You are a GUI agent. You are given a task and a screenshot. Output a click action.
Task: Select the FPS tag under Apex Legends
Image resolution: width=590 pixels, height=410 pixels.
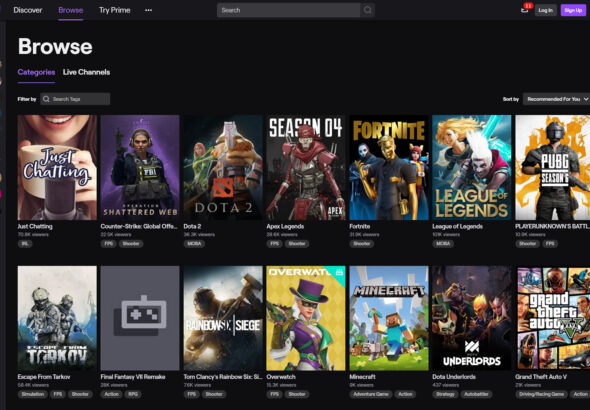(275, 244)
